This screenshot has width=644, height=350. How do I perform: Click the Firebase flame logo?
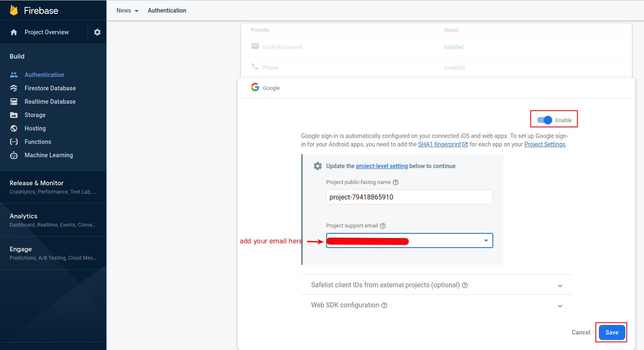click(x=14, y=10)
